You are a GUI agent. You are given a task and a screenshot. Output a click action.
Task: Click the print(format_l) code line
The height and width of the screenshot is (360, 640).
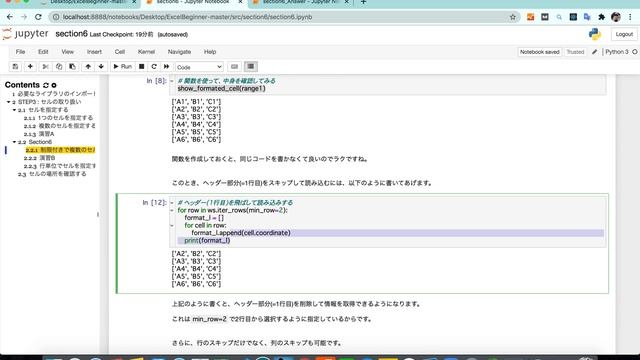[207, 240]
